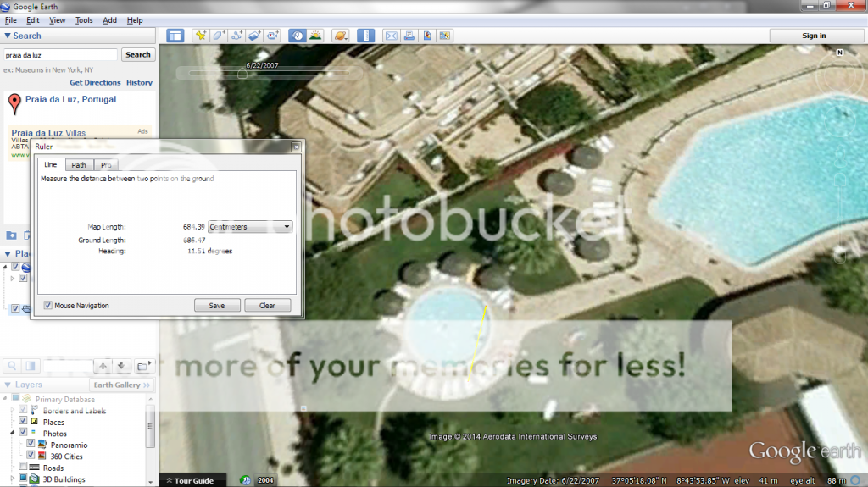
Task: Move item down with the down arrow
Action: coord(121,366)
